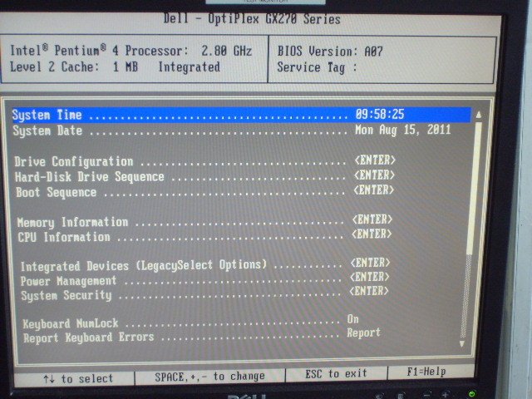Toggle Keyboard NumLock On value
The image size is (532, 399).
tap(353, 319)
